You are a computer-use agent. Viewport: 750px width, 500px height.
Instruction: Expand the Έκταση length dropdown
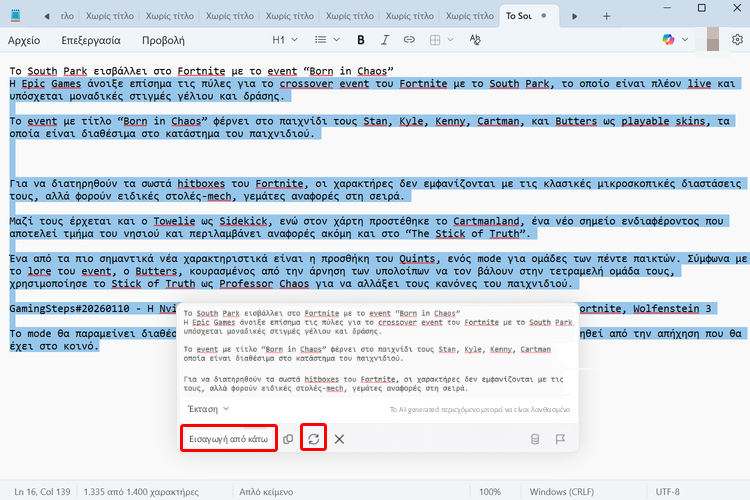208,409
